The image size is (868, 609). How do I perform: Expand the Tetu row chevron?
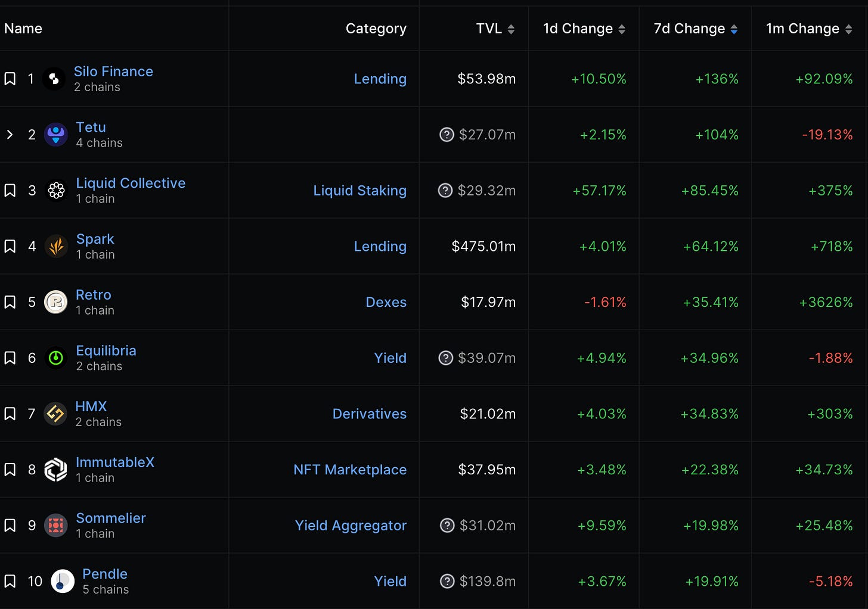pos(10,135)
